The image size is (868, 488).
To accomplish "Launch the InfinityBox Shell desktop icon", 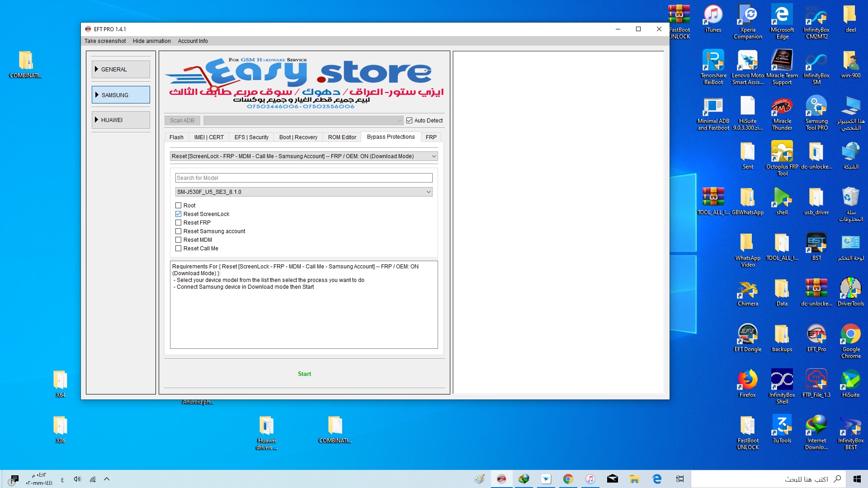I will [x=782, y=387].
